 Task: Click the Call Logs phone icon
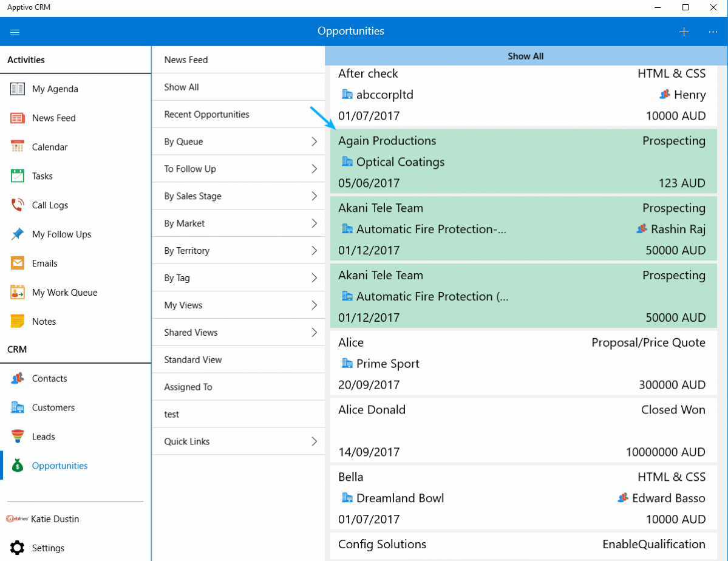18,205
